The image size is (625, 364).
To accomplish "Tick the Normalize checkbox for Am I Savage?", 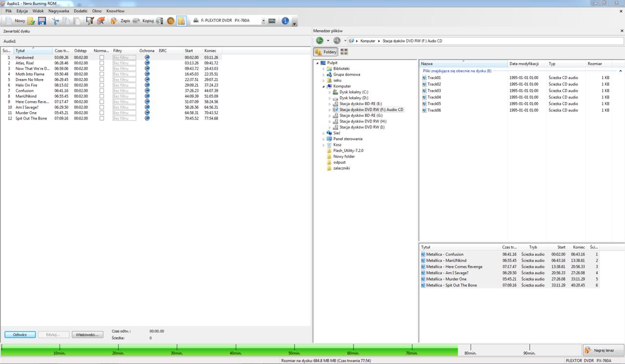I will coord(102,107).
